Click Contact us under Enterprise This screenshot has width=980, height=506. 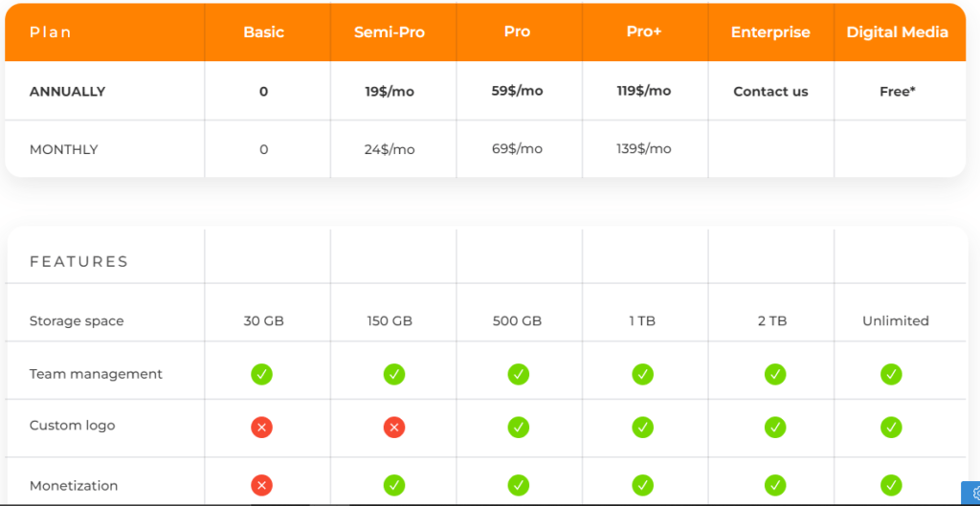(x=770, y=92)
